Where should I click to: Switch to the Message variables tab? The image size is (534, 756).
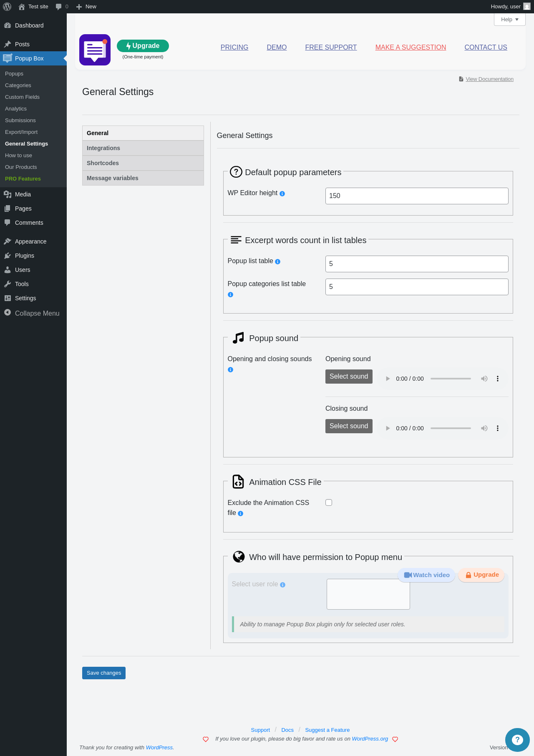tap(143, 178)
